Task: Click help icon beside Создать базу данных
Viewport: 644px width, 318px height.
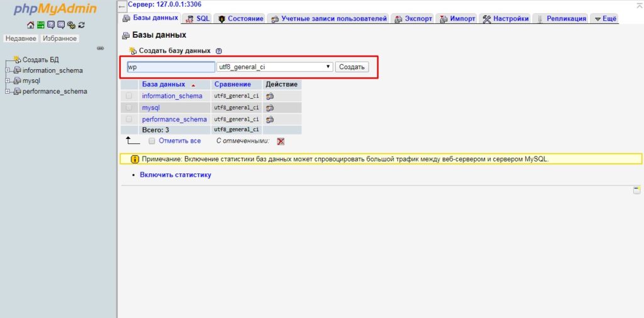Action: pos(219,50)
